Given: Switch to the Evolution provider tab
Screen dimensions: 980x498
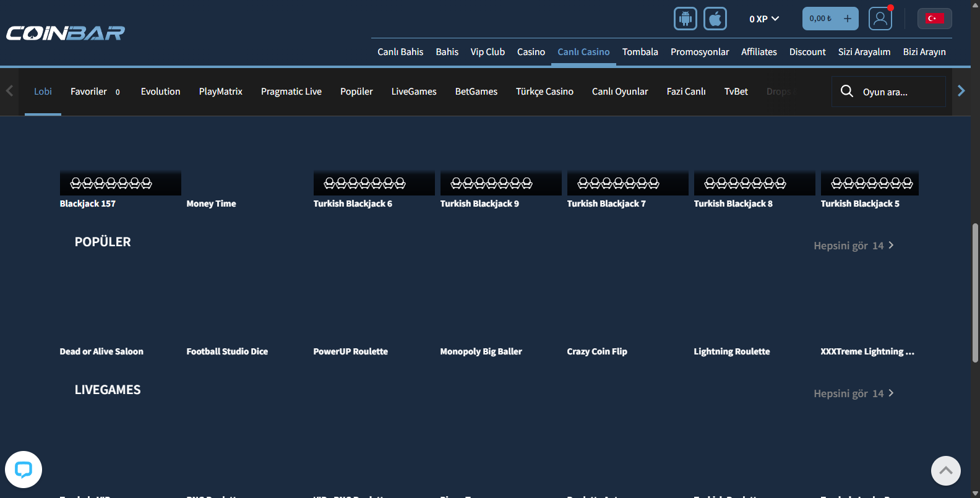Looking at the screenshot, I should point(160,92).
